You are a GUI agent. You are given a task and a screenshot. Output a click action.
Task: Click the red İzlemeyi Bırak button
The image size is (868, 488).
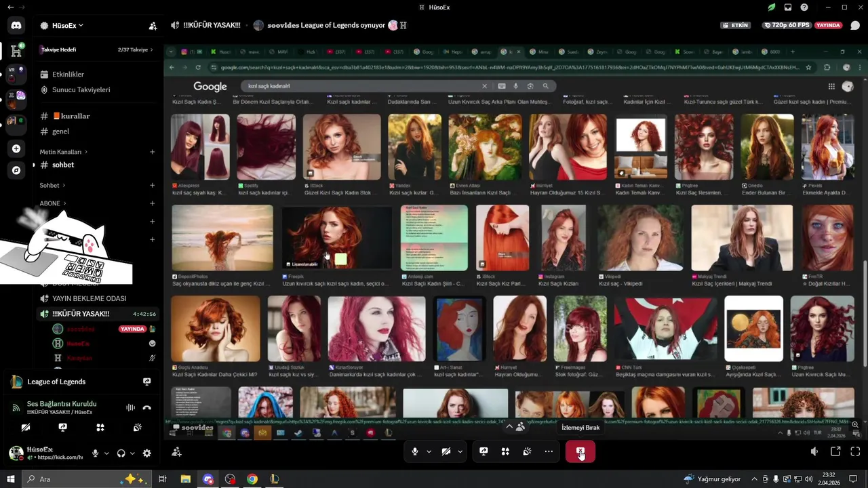point(580,451)
